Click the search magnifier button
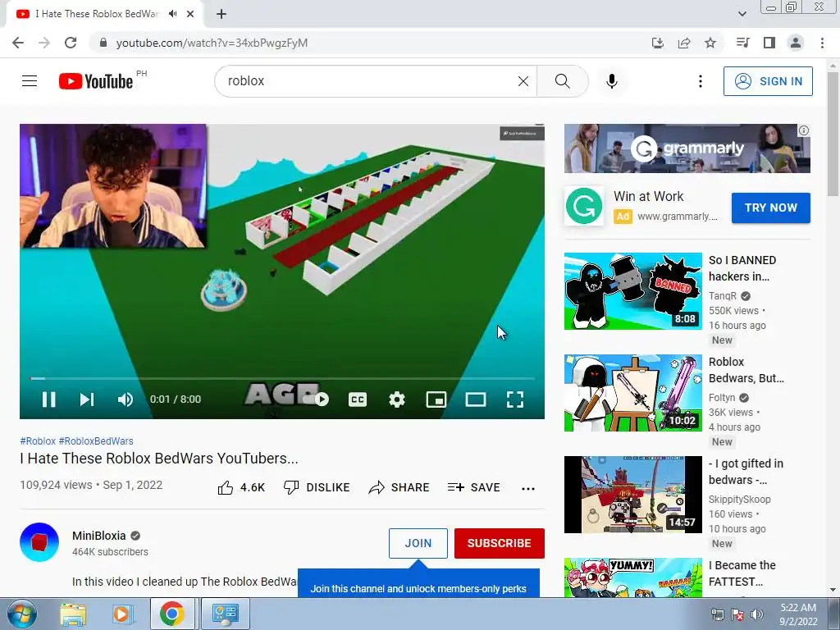This screenshot has height=630, width=840. coord(563,81)
